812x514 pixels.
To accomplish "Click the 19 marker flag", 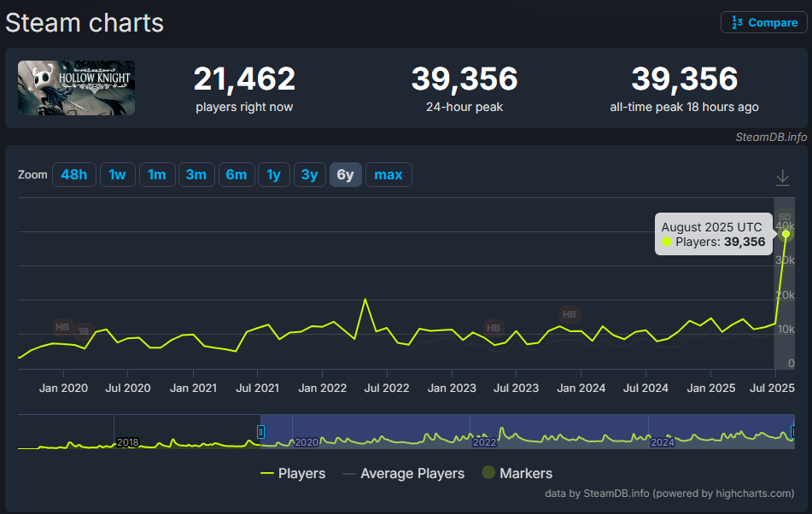I will tap(84, 331).
